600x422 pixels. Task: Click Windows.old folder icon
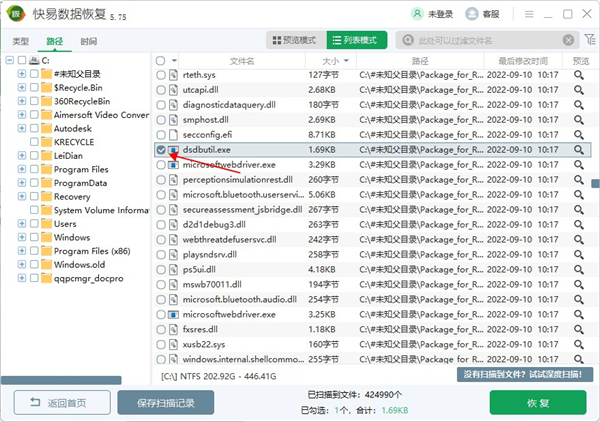point(46,264)
